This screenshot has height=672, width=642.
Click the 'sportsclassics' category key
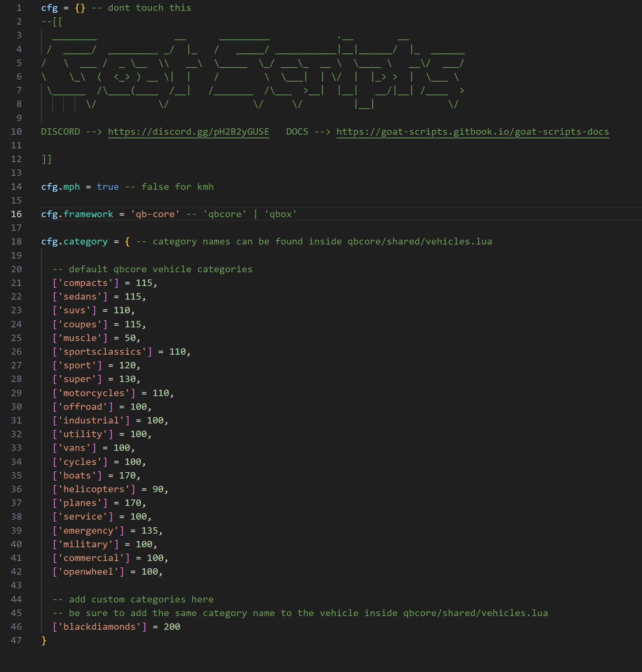tap(102, 352)
